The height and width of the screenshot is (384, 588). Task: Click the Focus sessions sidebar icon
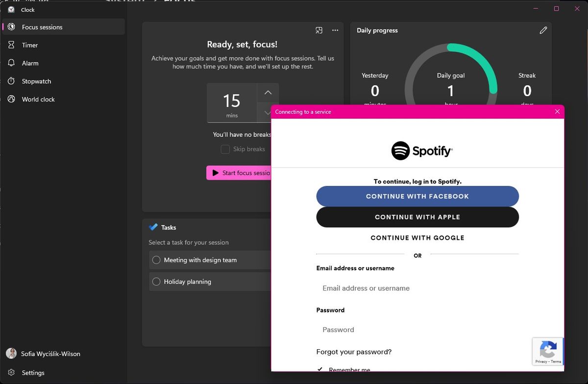tap(11, 27)
